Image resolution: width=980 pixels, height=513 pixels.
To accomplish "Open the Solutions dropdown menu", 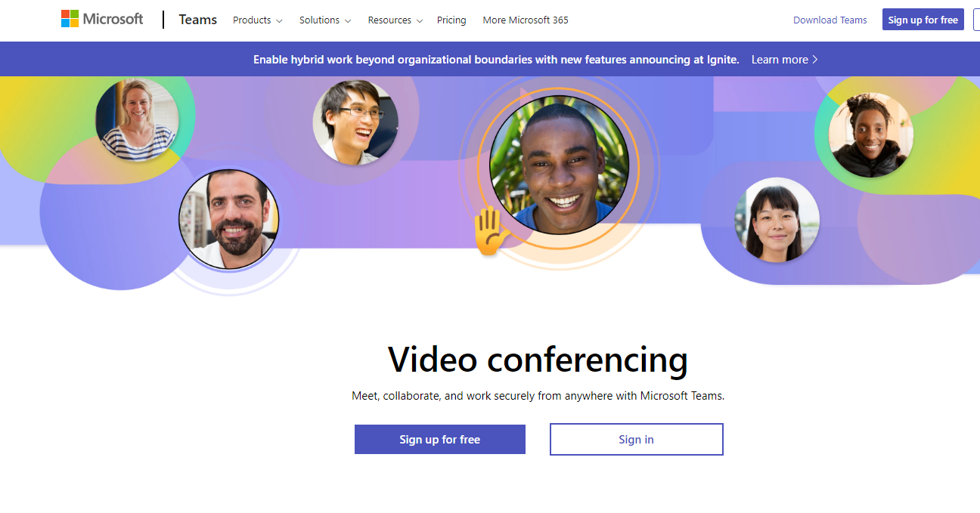I will (x=325, y=20).
